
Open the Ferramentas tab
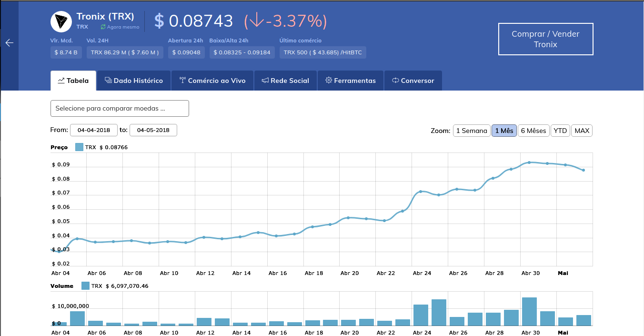351,81
